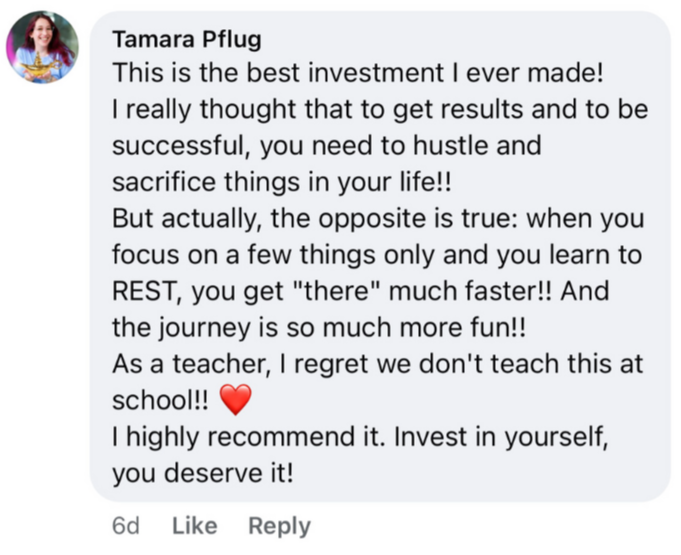Click the text 'focus on a few things only'
Screen dimensions: 681x555
coord(273,254)
